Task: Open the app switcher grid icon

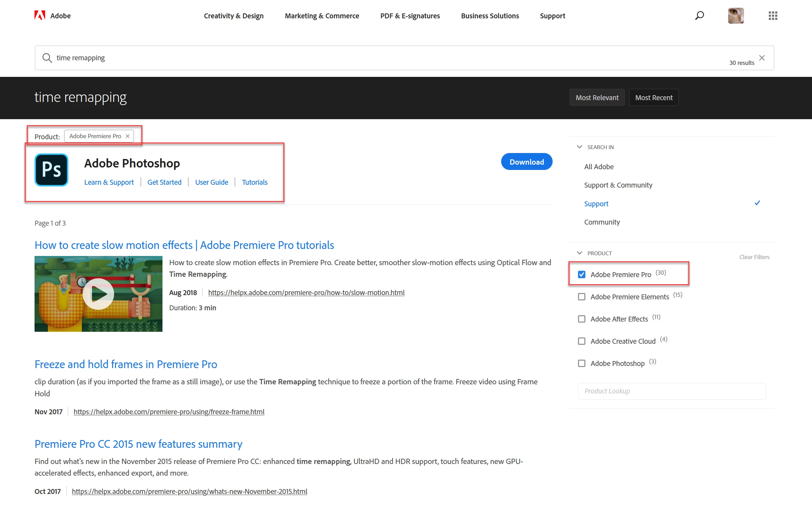Action: pos(773,16)
